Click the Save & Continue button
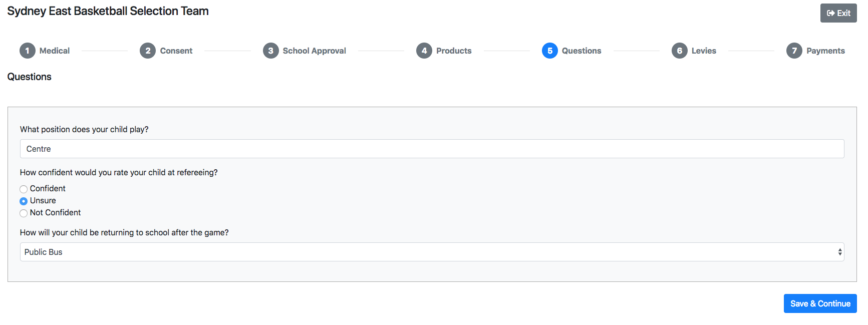 [820, 303]
